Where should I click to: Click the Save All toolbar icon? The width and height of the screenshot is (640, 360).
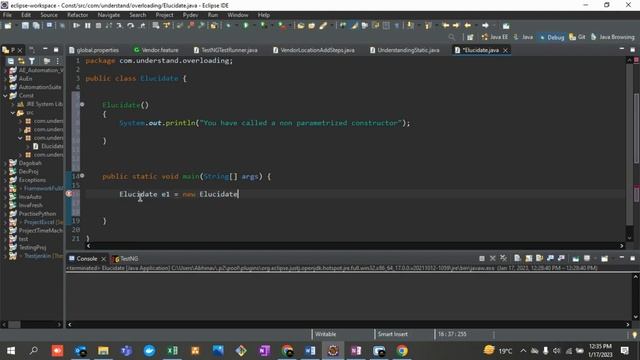[x=36, y=25]
